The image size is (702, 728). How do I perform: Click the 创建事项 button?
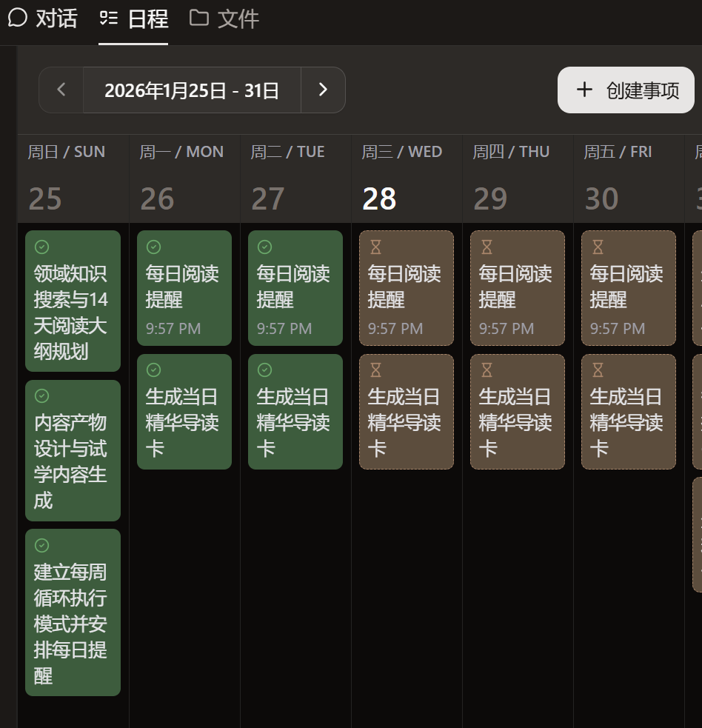pos(626,89)
